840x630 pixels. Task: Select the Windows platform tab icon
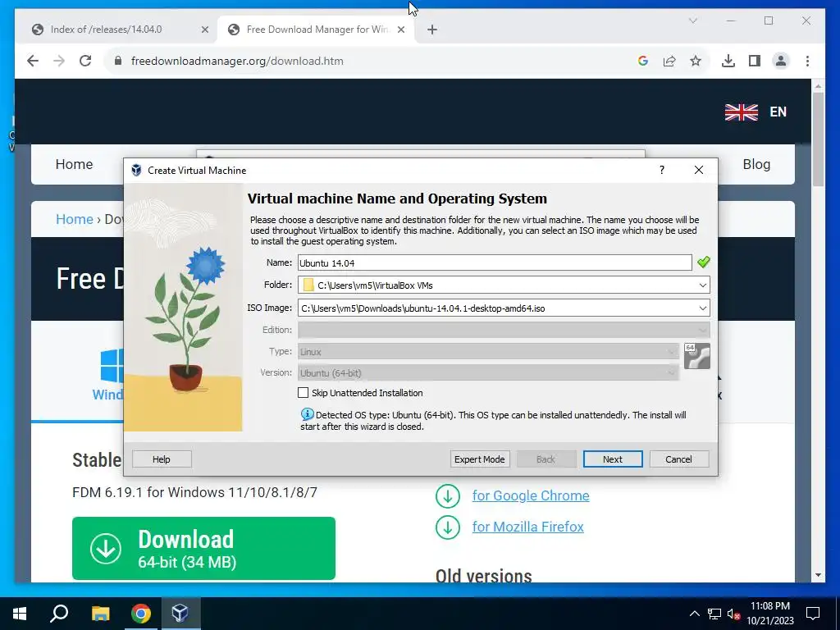pyautogui.click(x=112, y=366)
